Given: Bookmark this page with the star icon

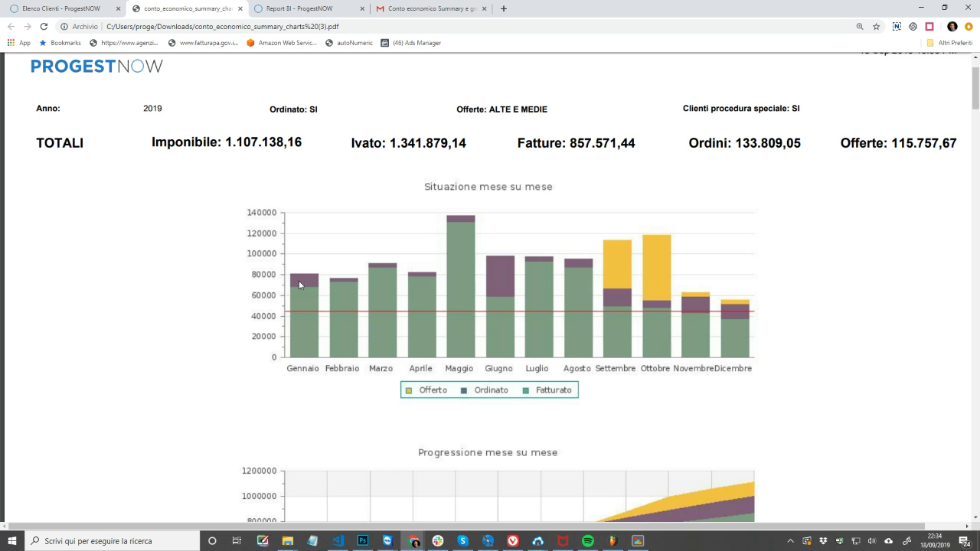Looking at the screenshot, I should 877,26.
